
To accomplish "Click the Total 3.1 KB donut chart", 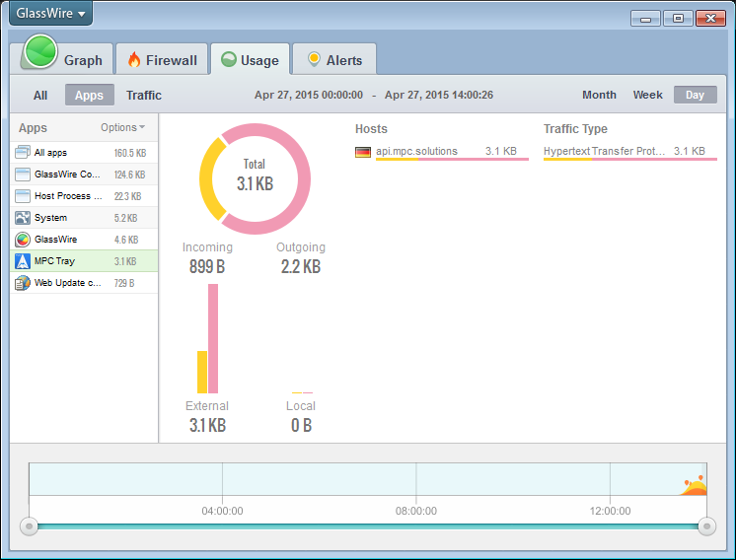I will 255,178.
